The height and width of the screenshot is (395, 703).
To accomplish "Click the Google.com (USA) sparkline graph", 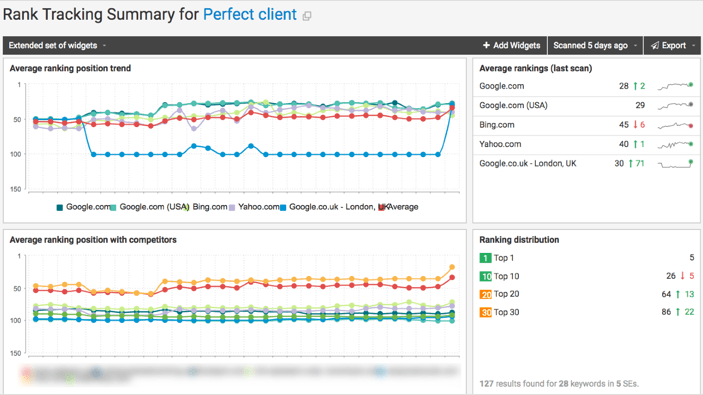I will [x=675, y=105].
